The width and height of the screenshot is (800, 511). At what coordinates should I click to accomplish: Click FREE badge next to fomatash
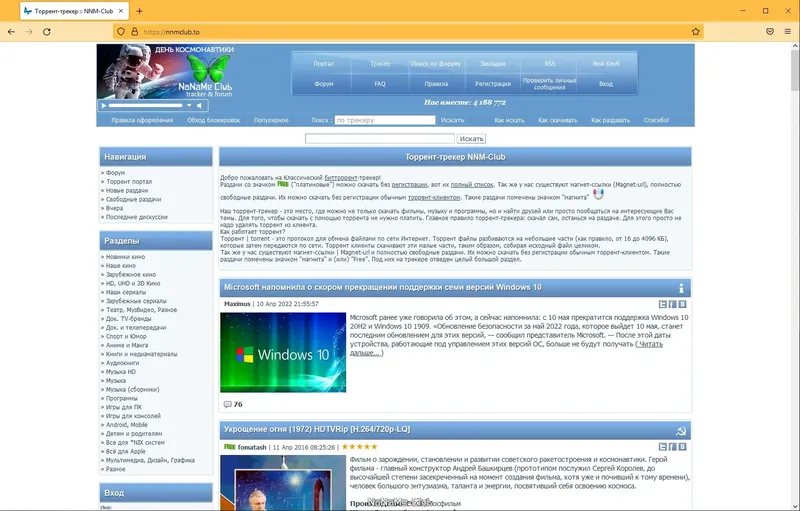click(230, 447)
